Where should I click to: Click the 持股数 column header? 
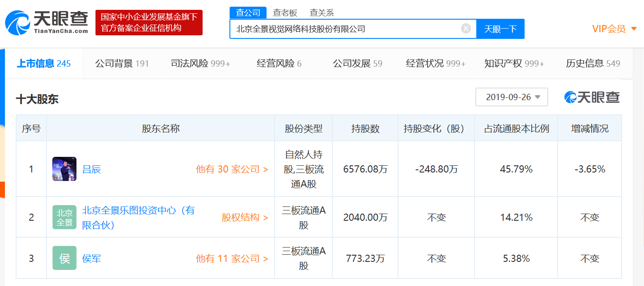click(x=365, y=129)
